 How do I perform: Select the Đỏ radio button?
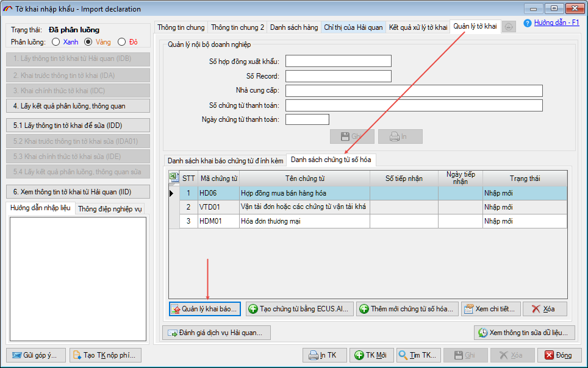[121, 42]
